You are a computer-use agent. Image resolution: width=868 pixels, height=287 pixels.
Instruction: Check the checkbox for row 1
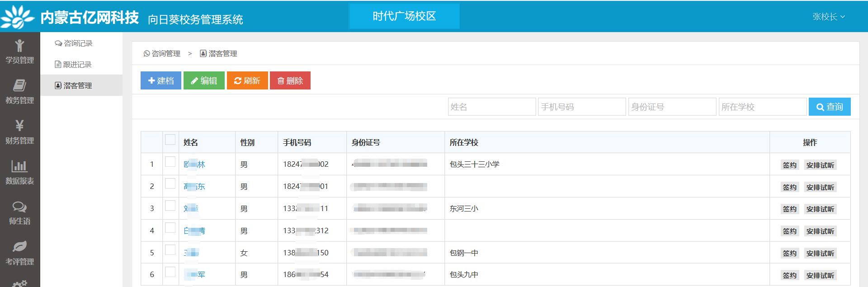pos(170,162)
